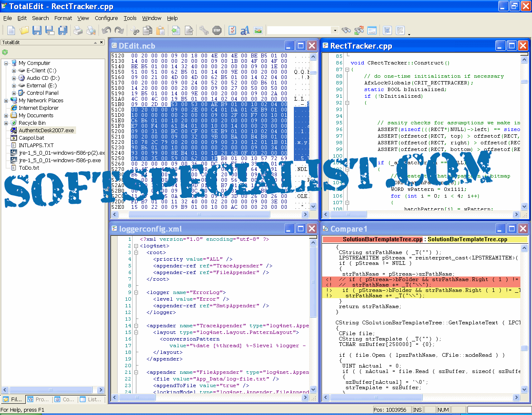Screen dimensions: 532x415
Task: Click loggerconfig.xml vertical scroll up arrow
Action: point(313,242)
